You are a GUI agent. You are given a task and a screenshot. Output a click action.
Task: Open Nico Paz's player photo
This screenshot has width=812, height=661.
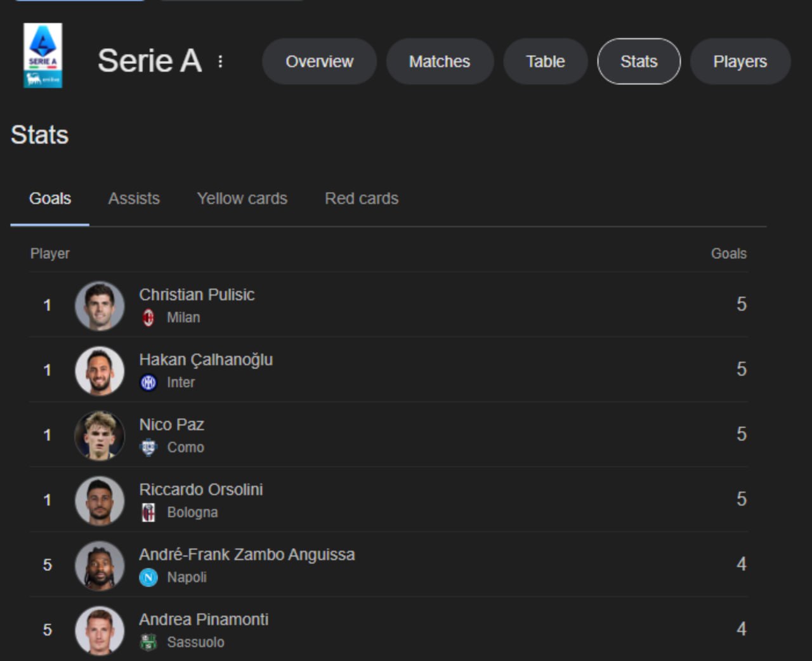tap(100, 435)
